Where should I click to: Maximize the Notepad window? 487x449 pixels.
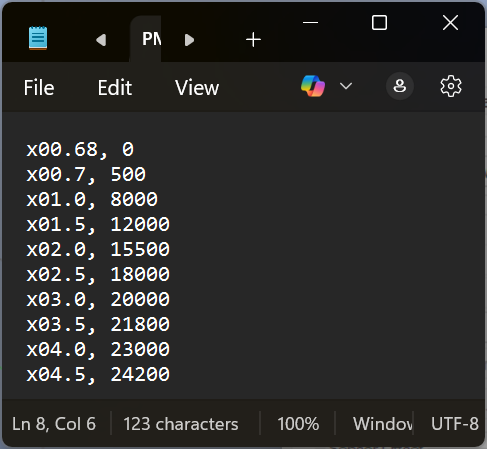(x=379, y=23)
